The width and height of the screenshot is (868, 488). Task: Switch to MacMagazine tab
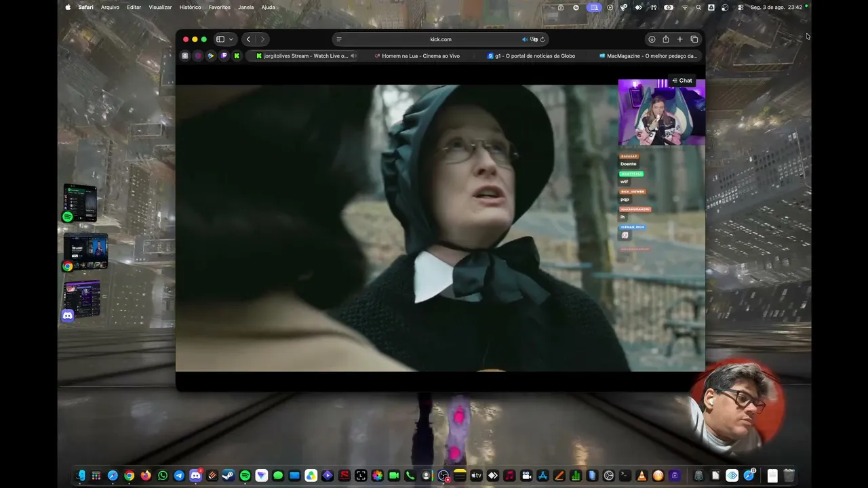[648, 56]
